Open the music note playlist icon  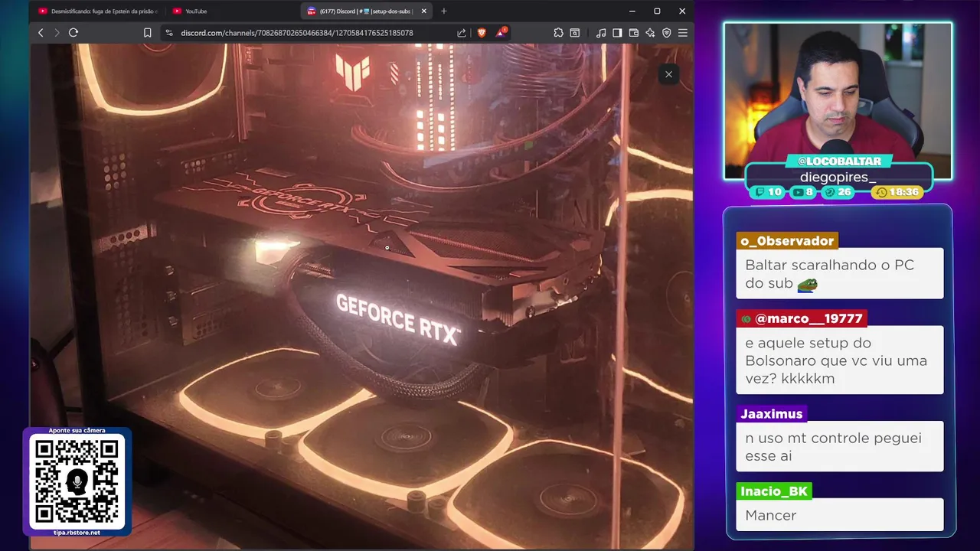pyautogui.click(x=601, y=33)
